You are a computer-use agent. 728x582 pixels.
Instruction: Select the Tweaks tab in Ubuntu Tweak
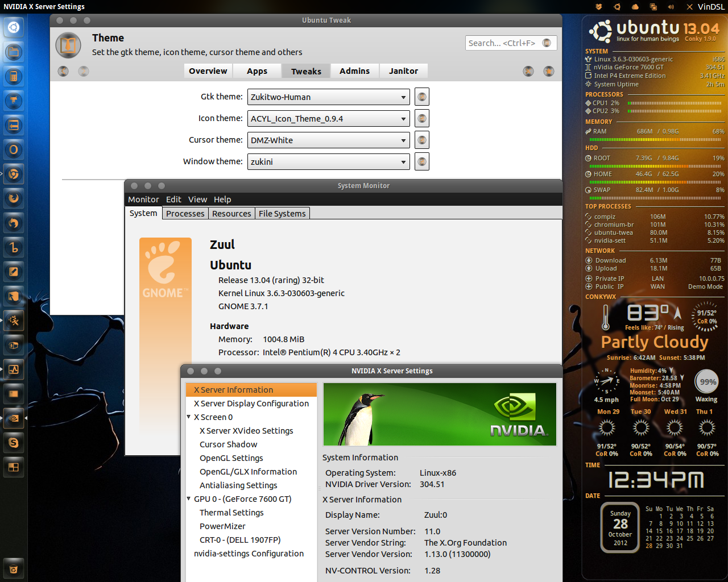coord(306,71)
